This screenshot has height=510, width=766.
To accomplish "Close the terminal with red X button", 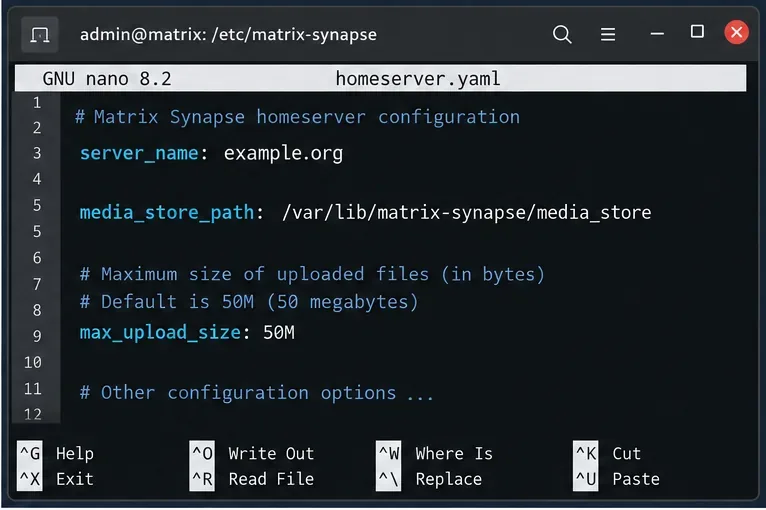I will pos(736,33).
